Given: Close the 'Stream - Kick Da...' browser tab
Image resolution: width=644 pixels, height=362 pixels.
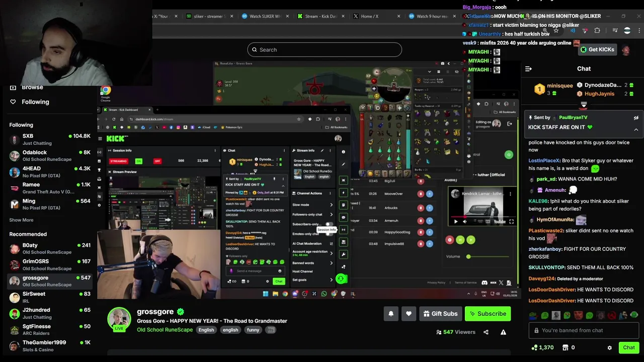Looking at the screenshot, I should click(x=343, y=16).
